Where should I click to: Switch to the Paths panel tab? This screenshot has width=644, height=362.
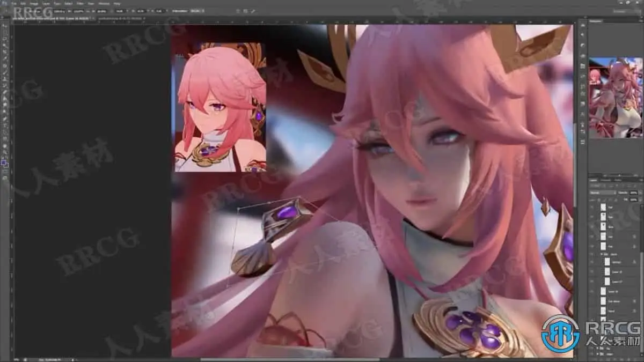(x=618, y=180)
